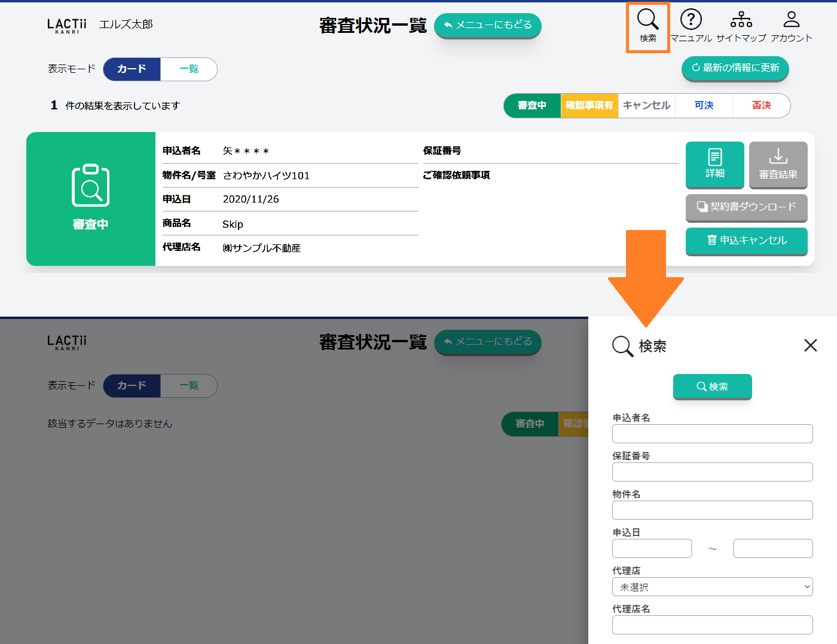Select the キャンセル filter tab
Image resolution: width=837 pixels, height=644 pixels.
646,106
